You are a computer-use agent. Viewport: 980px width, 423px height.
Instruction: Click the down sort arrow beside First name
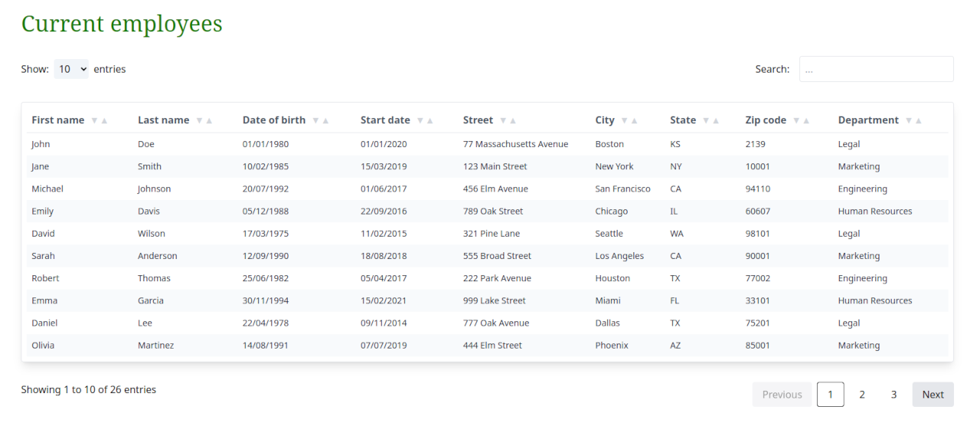click(x=94, y=121)
